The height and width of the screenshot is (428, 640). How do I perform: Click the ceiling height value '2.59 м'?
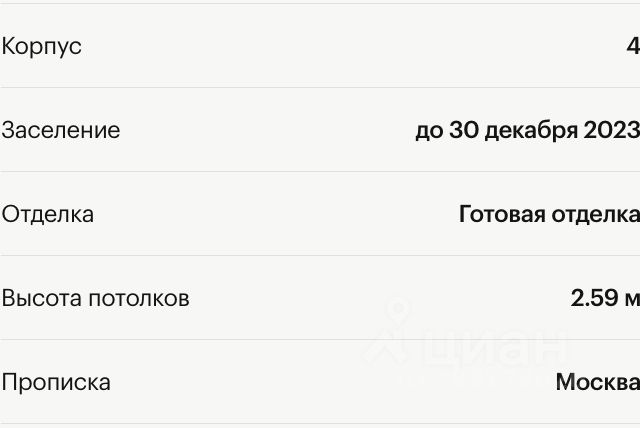point(605,298)
